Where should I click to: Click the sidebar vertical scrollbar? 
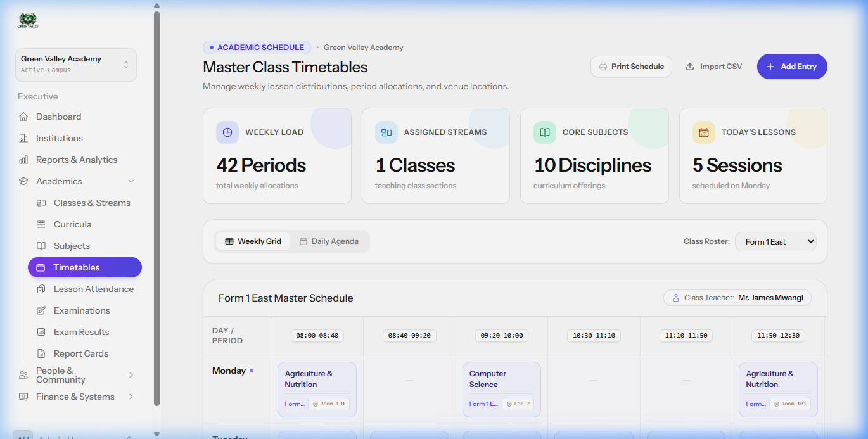pos(156,209)
